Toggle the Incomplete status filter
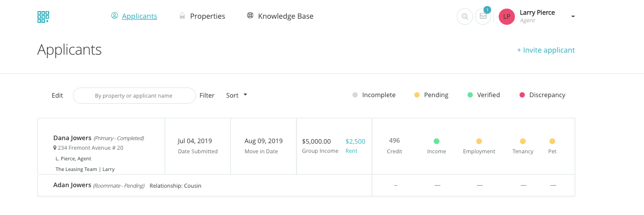Image resolution: width=644 pixels, height=215 pixels. (x=374, y=95)
